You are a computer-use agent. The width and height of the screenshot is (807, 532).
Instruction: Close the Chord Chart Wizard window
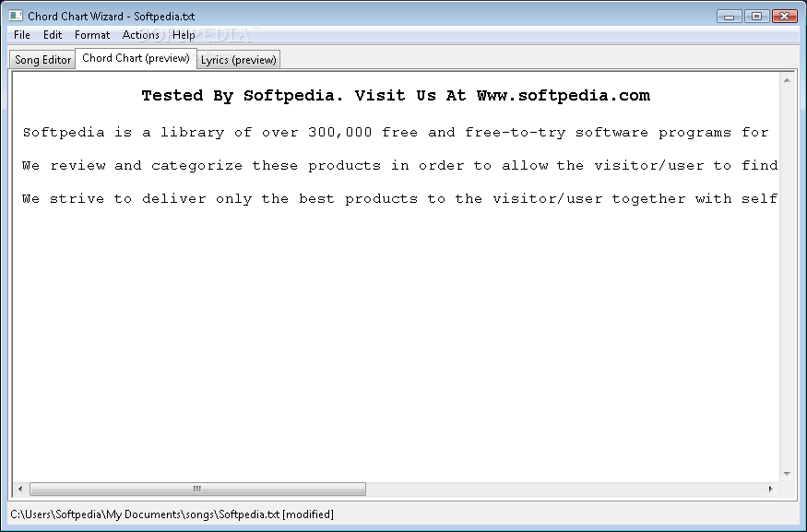click(x=785, y=17)
